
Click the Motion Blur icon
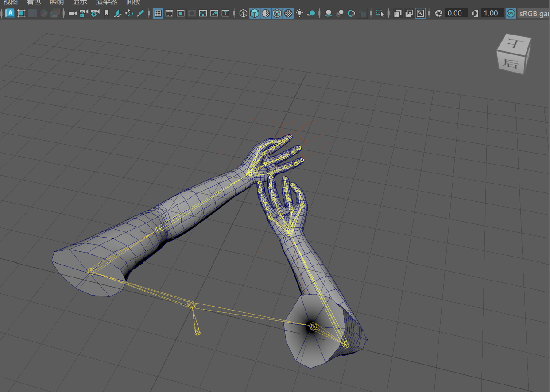pos(340,13)
